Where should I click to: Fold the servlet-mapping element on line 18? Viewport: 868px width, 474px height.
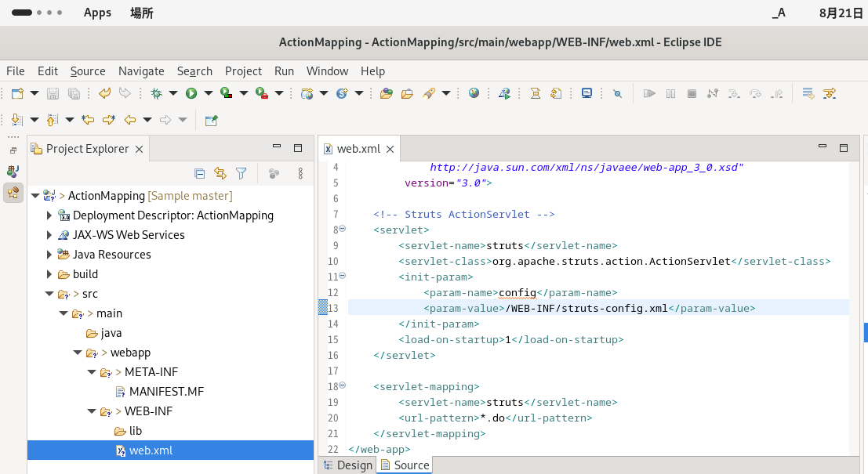pyautogui.click(x=342, y=385)
